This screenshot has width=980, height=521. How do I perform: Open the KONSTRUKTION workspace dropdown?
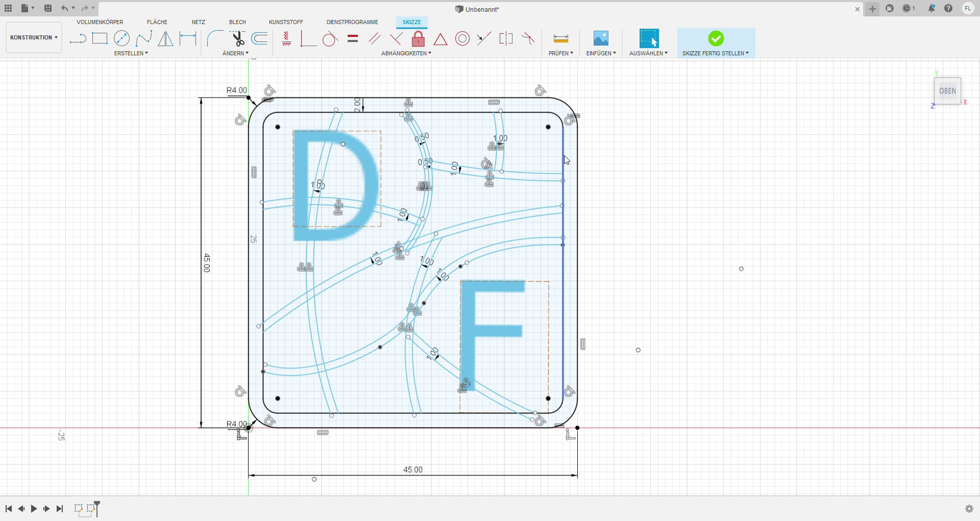pyautogui.click(x=34, y=37)
